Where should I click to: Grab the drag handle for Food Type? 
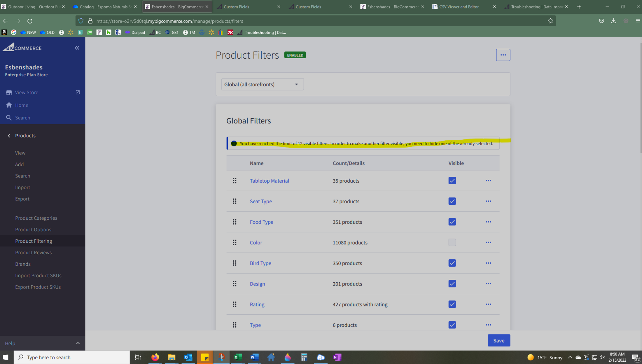pyautogui.click(x=235, y=222)
